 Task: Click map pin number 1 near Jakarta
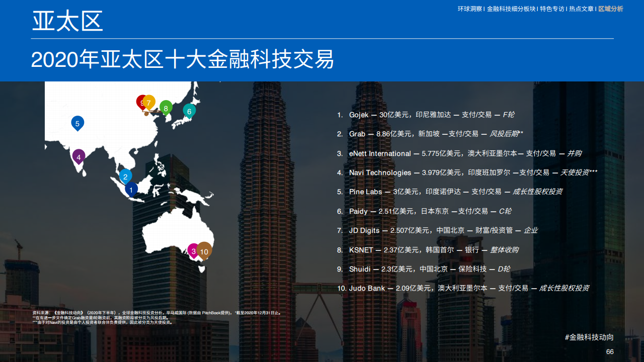(x=131, y=191)
